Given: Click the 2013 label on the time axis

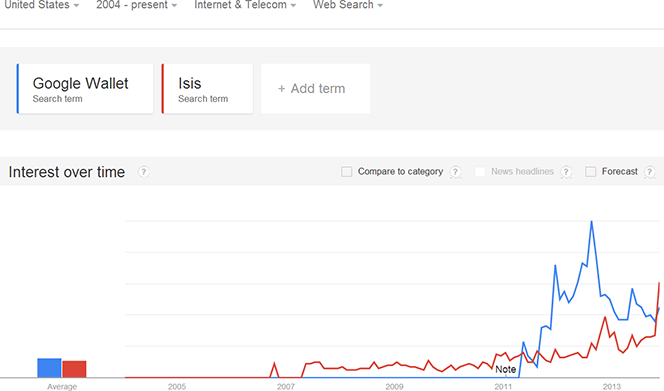Looking at the screenshot, I should pos(611,386).
